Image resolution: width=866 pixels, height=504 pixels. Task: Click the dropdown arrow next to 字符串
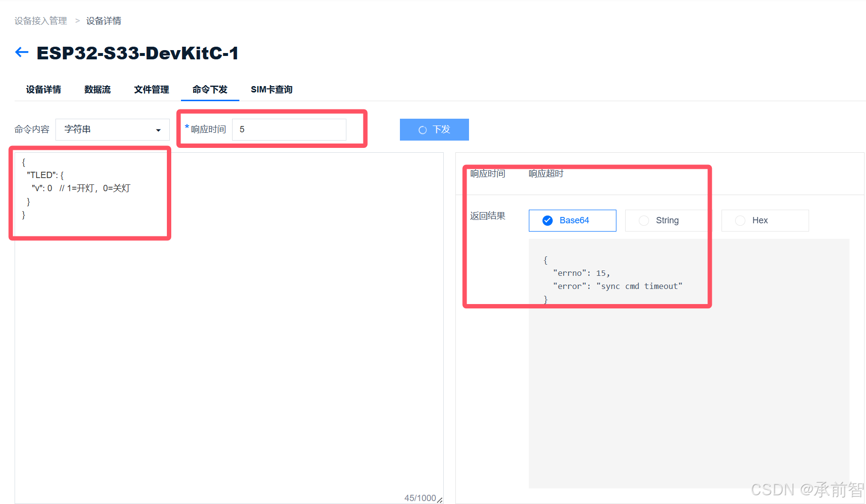[158, 130]
